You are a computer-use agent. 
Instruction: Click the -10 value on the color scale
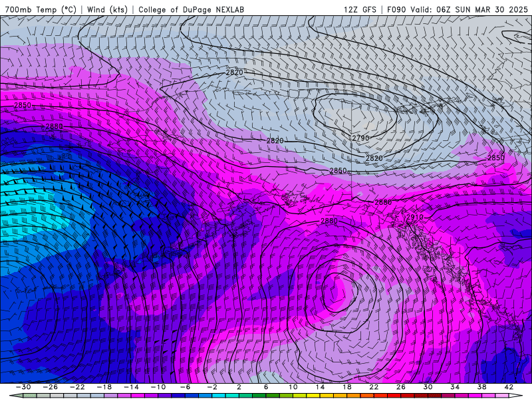[158, 387]
